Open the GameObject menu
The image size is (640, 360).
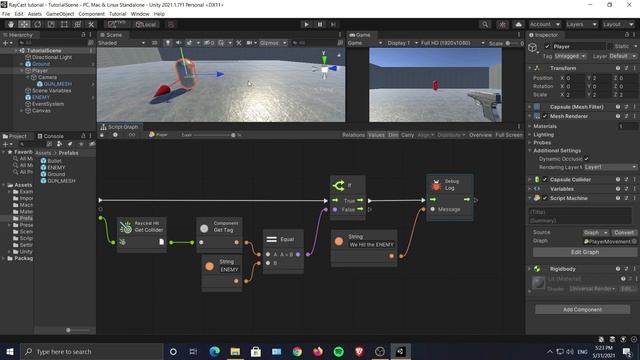coord(60,14)
